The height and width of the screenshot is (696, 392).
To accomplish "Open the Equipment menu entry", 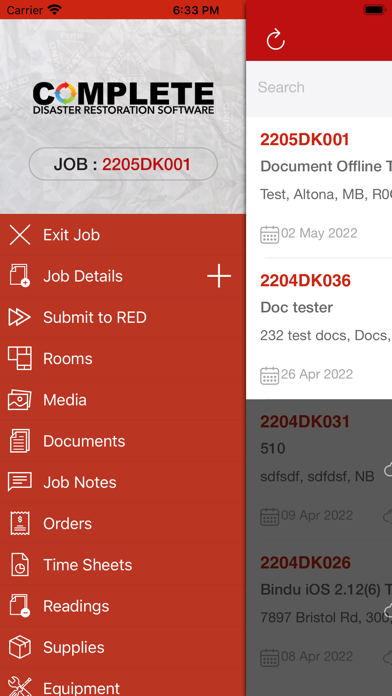I will pos(123,683).
